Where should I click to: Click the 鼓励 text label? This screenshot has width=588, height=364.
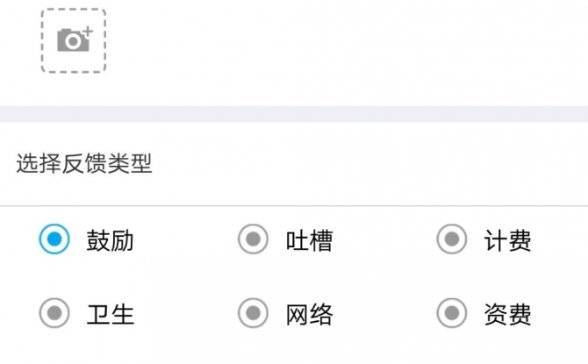tap(110, 240)
